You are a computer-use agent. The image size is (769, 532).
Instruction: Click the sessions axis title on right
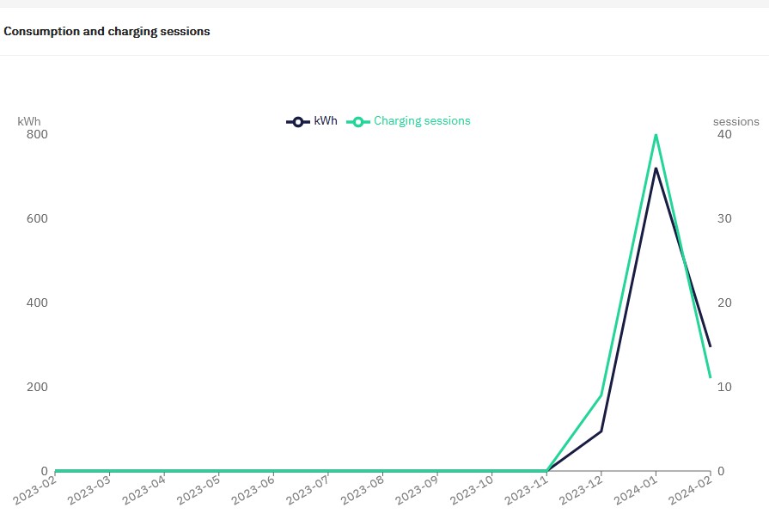(x=735, y=121)
